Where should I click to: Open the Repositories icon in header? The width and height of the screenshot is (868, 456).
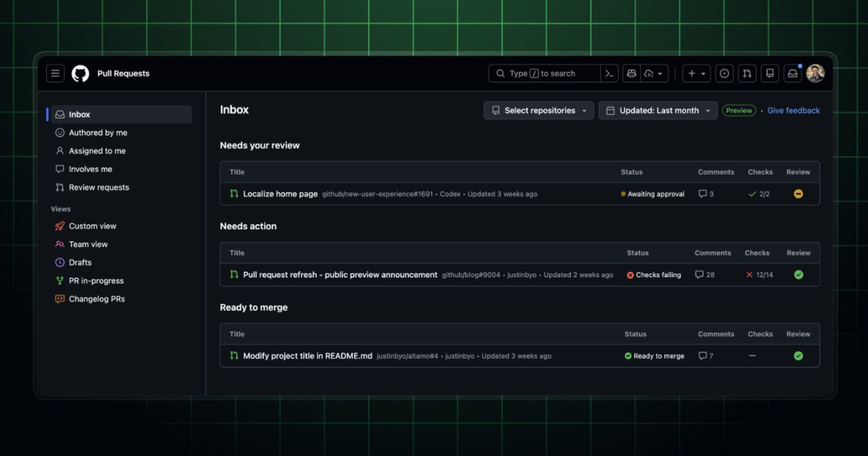click(x=770, y=73)
